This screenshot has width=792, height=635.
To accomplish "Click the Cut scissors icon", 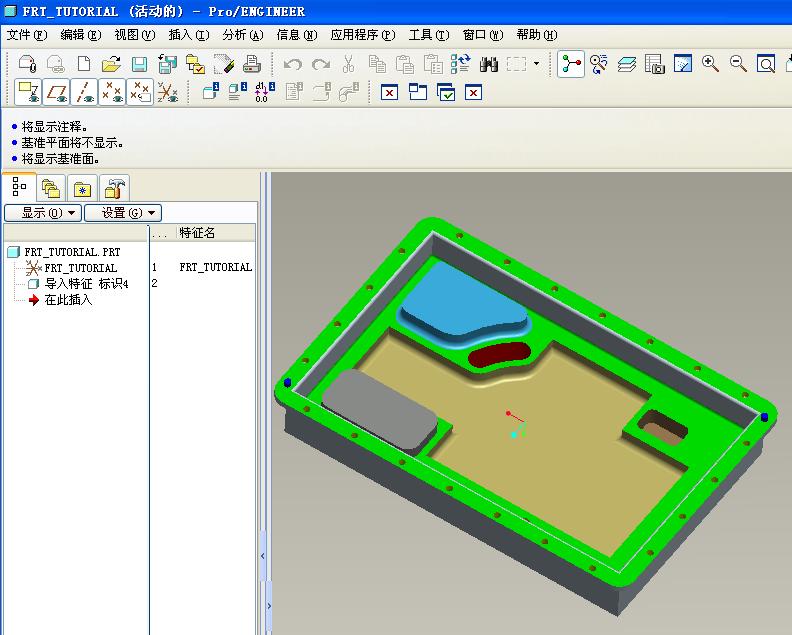I will point(349,64).
